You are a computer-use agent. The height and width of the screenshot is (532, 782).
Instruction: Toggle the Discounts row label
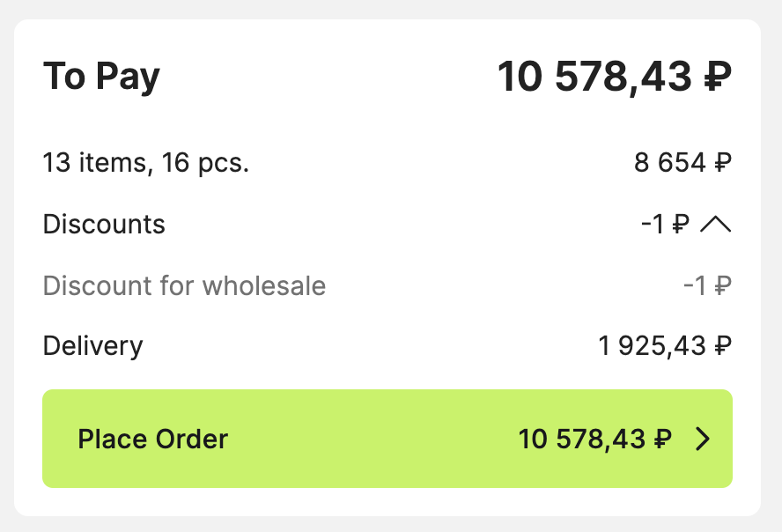pyautogui.click(x=104, y=225)
